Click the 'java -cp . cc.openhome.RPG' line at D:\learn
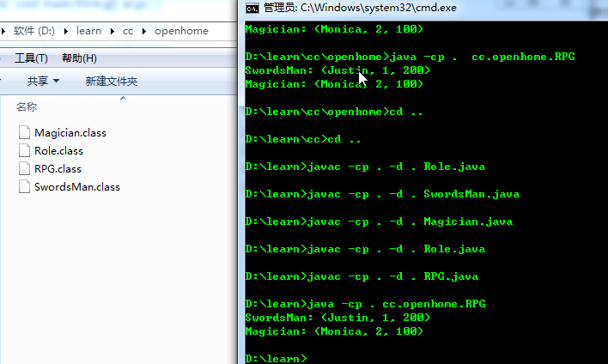 coord(365,304)
